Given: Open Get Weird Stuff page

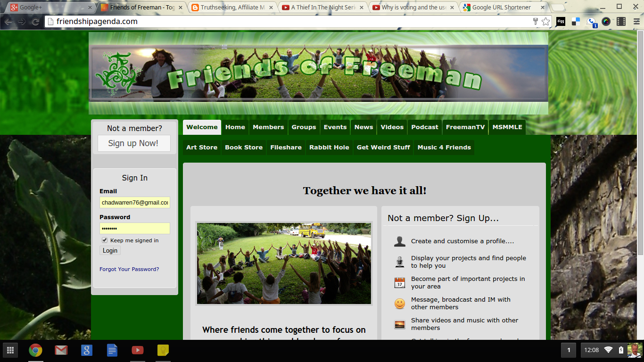Looking at the screenshot, I should coord(383,147).
